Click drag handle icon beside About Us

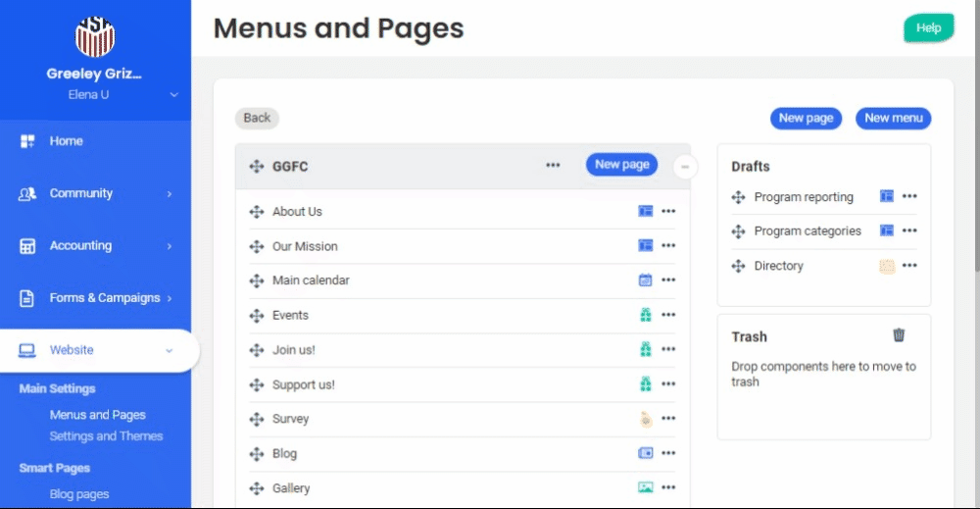click(257, 212)
